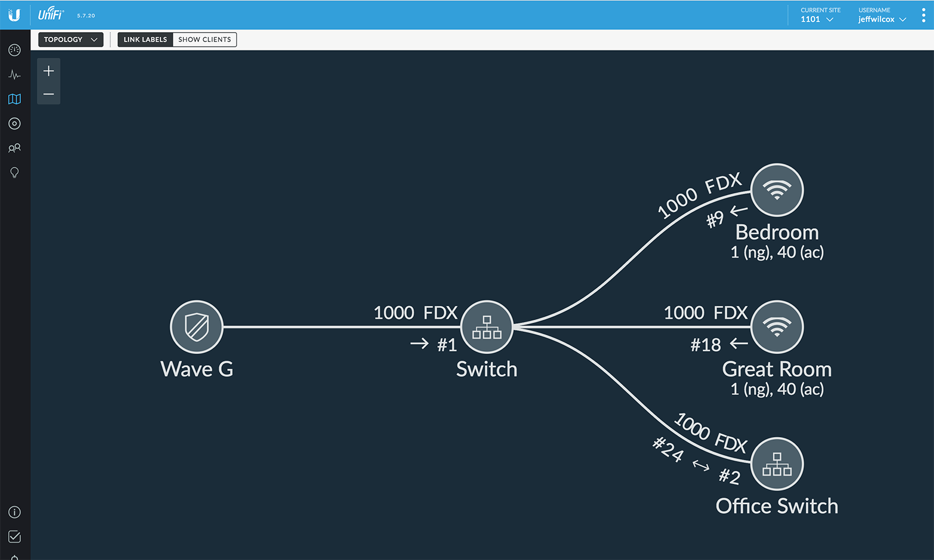Open the Insights lightbulb icon in sidebar
Image resolution: width=934 pixels, height=560 pixels.
coord(15,173)
